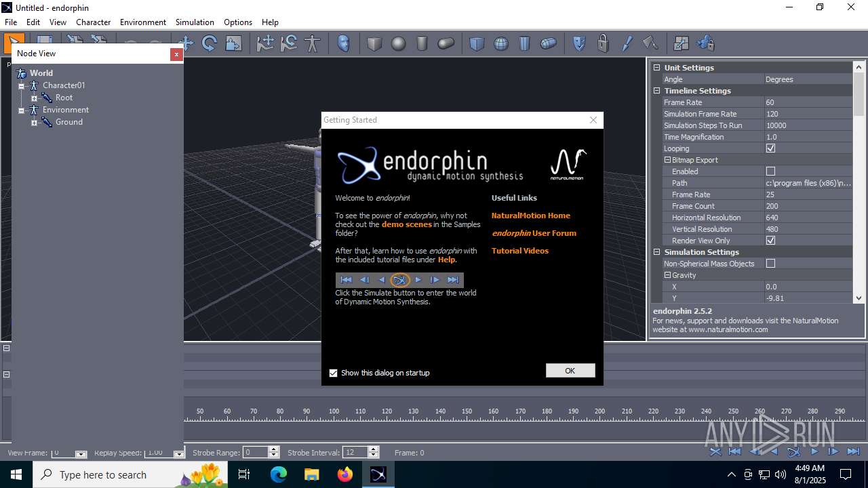Uncheck Show this dialog on startup
Image resolution: width=868 pixels, height=488 pixels.
333,373
